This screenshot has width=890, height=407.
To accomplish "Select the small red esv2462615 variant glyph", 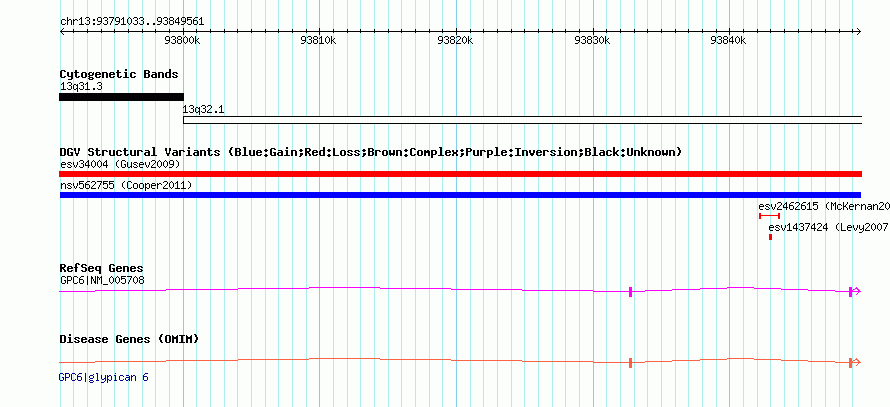I will point(769,216).
